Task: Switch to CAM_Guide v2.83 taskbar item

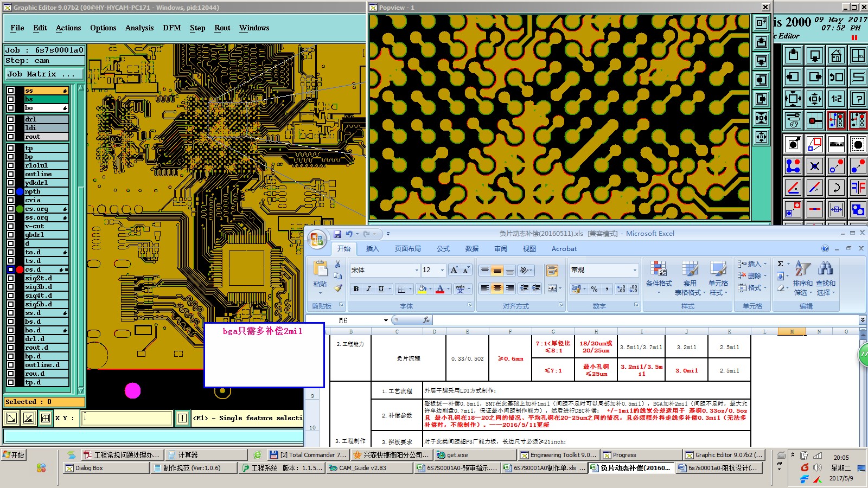Action: tap(369, 468)
